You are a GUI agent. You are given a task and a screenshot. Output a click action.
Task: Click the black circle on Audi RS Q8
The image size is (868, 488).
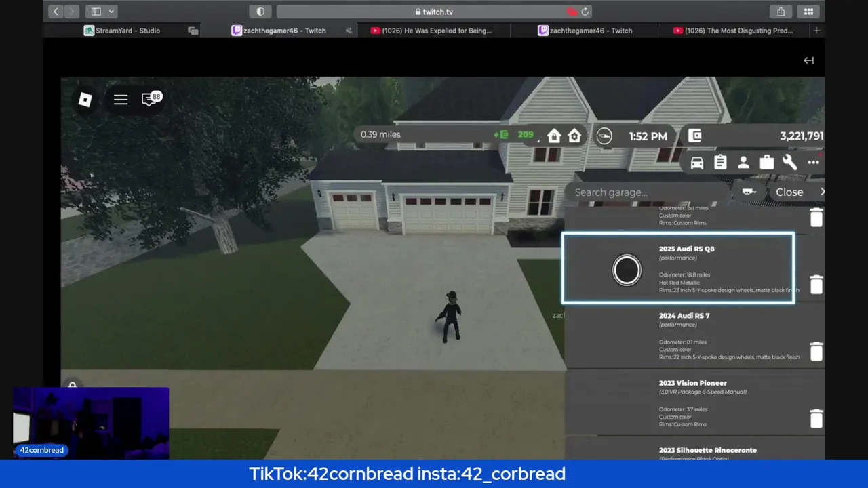click(627, 270)
